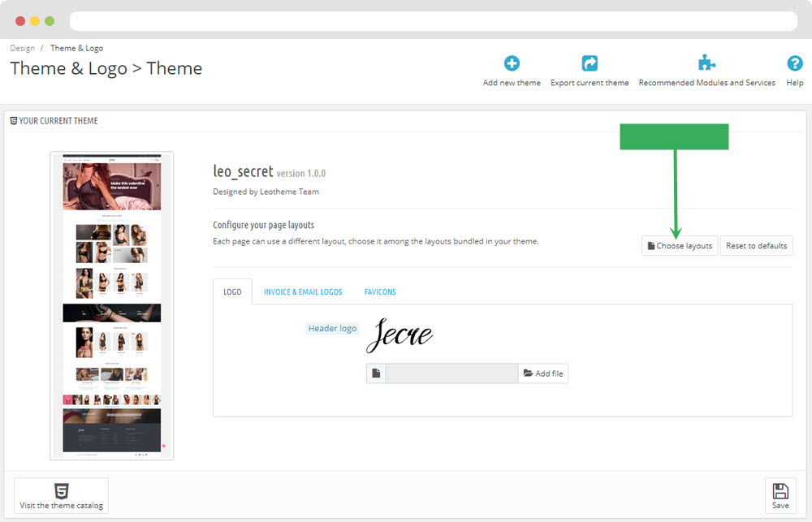Image resolution: width=812 pixels, height=522 pixels.
Task: Click the Add file button
Action: point(542,373)
